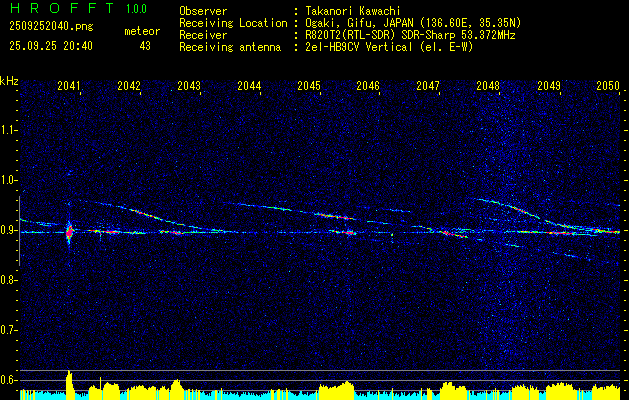The width and height of the screenshot is (629, 400).
Task: Click the strong meteor burst echo at 2041
Action: pos(69,232)
